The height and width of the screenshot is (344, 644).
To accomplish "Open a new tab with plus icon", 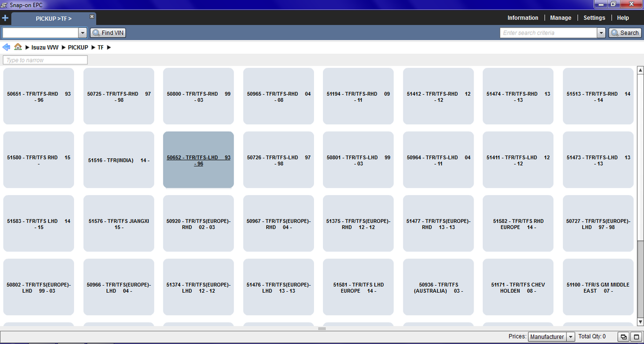I will [5, 18].
